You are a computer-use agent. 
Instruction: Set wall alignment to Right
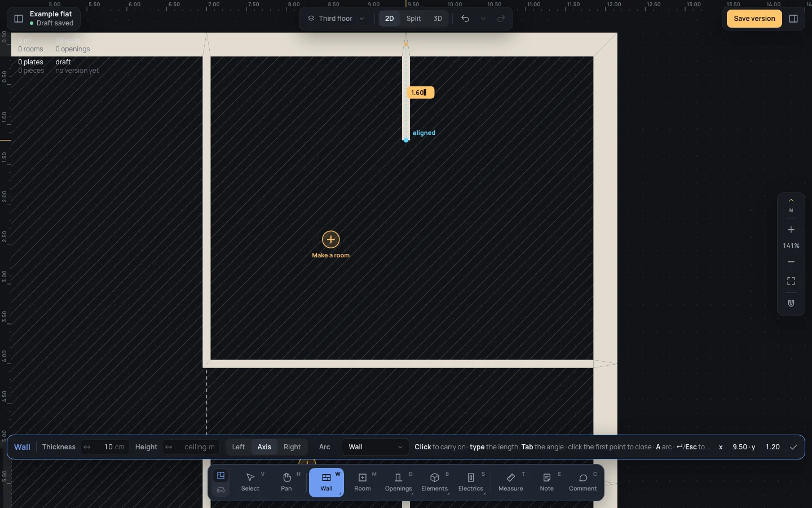pyautogui.click(x=292, y=447)
